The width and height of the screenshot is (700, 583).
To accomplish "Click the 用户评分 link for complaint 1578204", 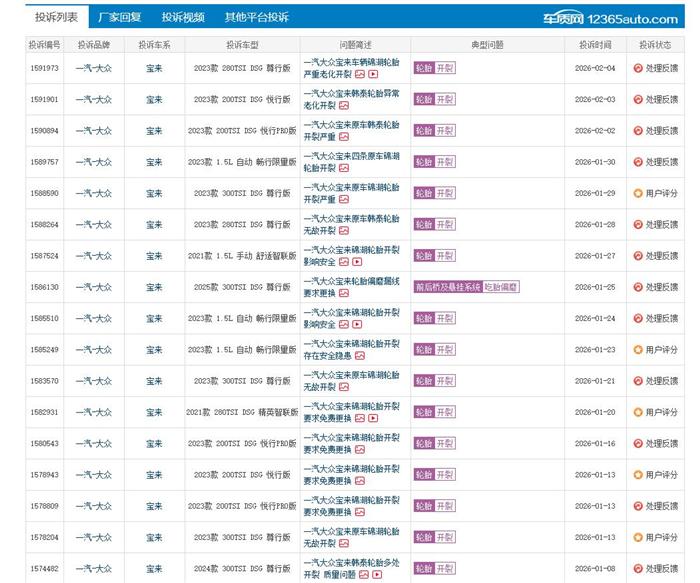I will pos(661,538).
